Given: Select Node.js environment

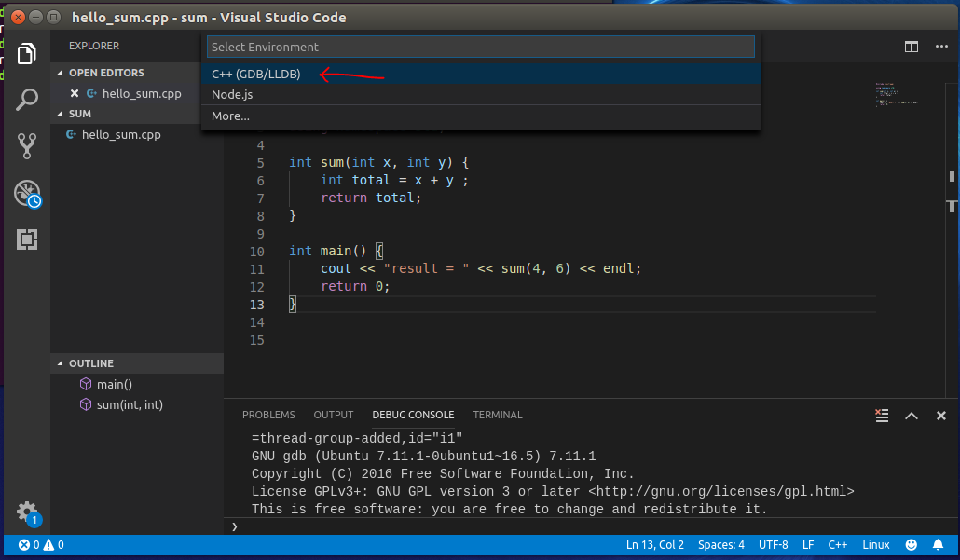Looking at the screenshot, I should click(x=232, y=94).
